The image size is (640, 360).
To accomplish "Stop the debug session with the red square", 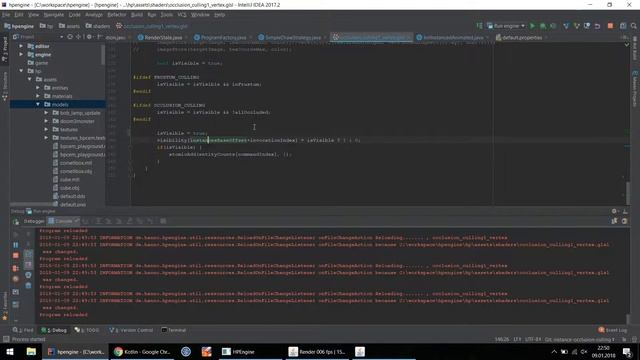I will tap(16, 256).
